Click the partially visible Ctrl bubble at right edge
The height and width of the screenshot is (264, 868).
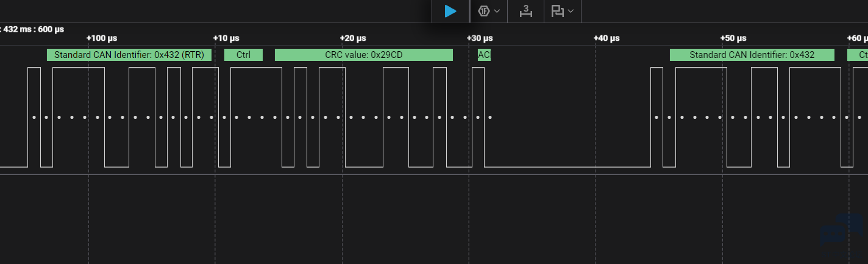coord(858,55)
